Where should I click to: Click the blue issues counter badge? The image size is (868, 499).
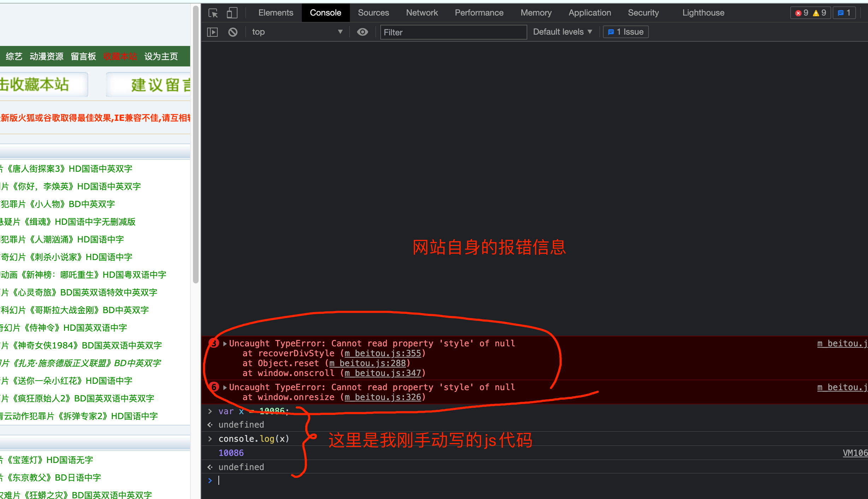click(x=844, y=13)
